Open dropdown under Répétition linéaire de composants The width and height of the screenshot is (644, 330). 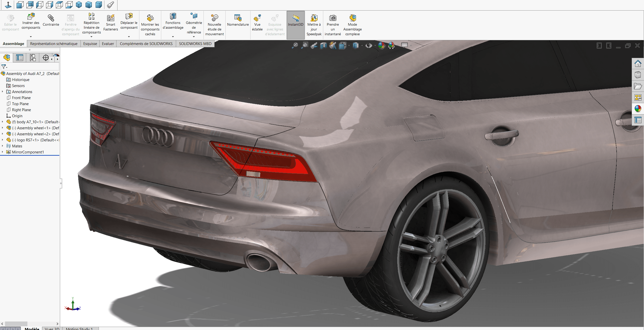pos(91,37)
